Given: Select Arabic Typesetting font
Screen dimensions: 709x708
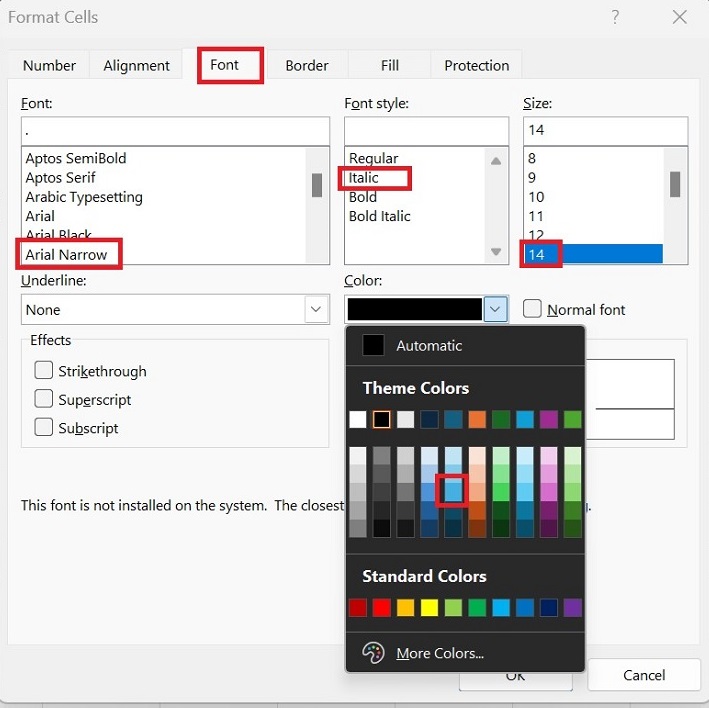Looking at the screenshot, I should (x=84, y=197).
